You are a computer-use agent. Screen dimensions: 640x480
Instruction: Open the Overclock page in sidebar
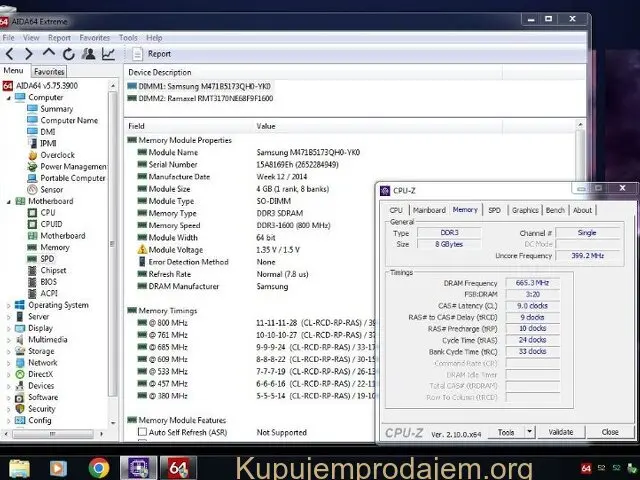click(x=56, y=155)
